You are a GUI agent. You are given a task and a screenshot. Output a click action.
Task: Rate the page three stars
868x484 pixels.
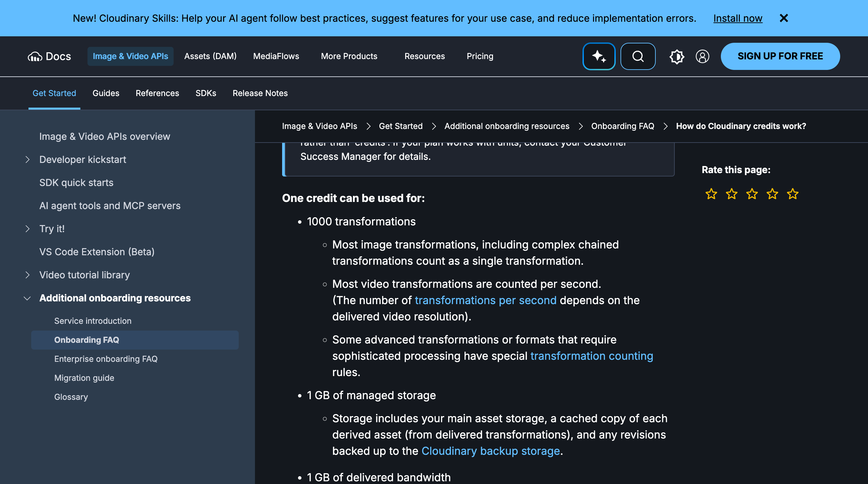click(x=752, y=194)
